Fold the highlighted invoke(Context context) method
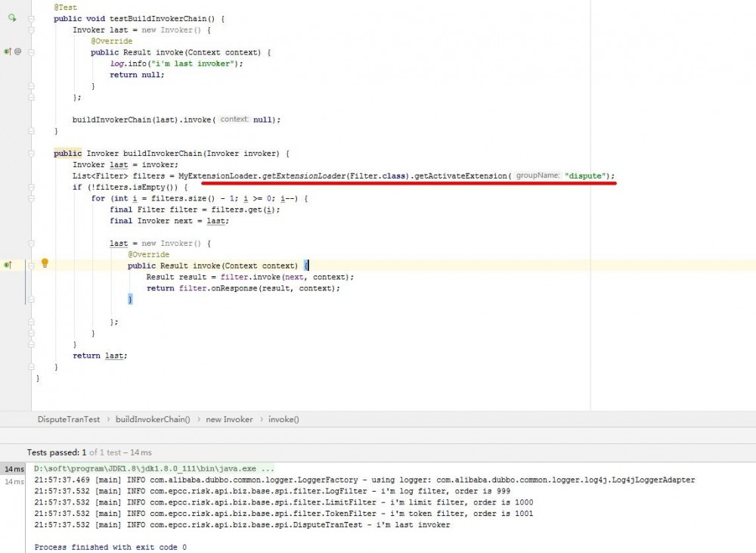Image resolution: width=756 pixels, height=553 pixels. 31,266
